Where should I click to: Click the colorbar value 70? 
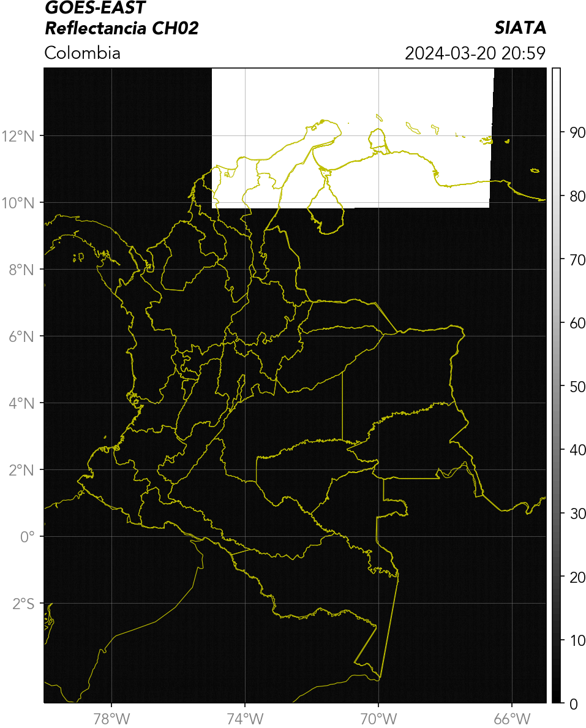[x=577, y=260]
